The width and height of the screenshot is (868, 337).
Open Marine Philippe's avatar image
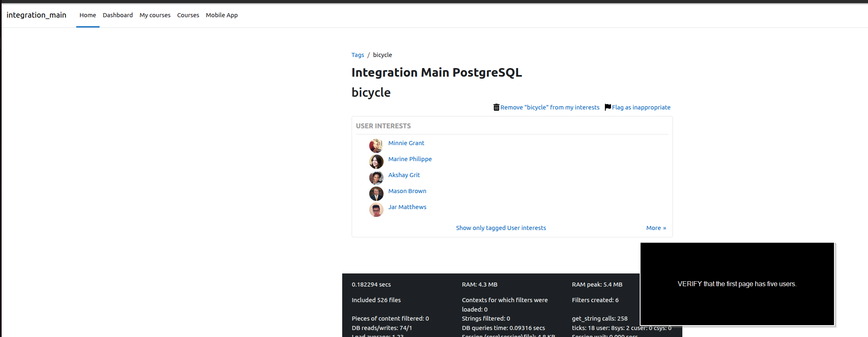point(376,162)
